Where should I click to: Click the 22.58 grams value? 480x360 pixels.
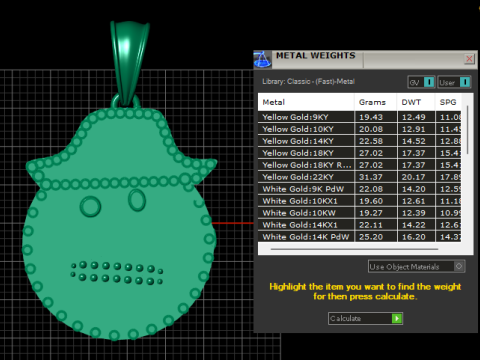tap(371, 141)
